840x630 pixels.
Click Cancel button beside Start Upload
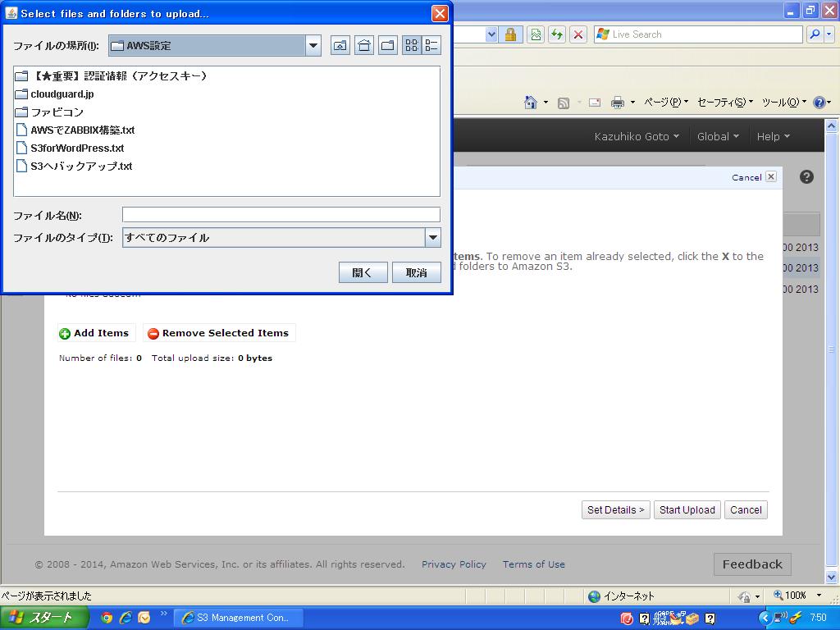point(746,510)
